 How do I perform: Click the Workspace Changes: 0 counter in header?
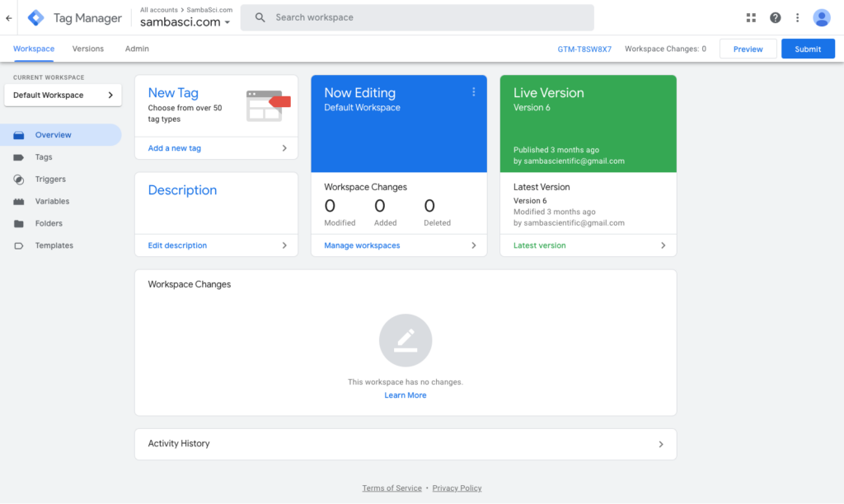point(665,49)
